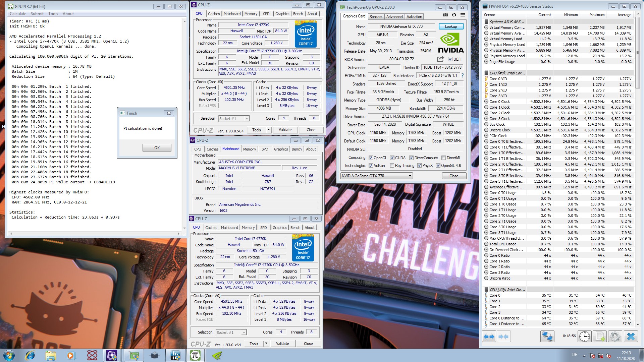Click HWiNFO blue X close sensors icon
Viewport: 644px width, 362px height.
tap(631, 337)
